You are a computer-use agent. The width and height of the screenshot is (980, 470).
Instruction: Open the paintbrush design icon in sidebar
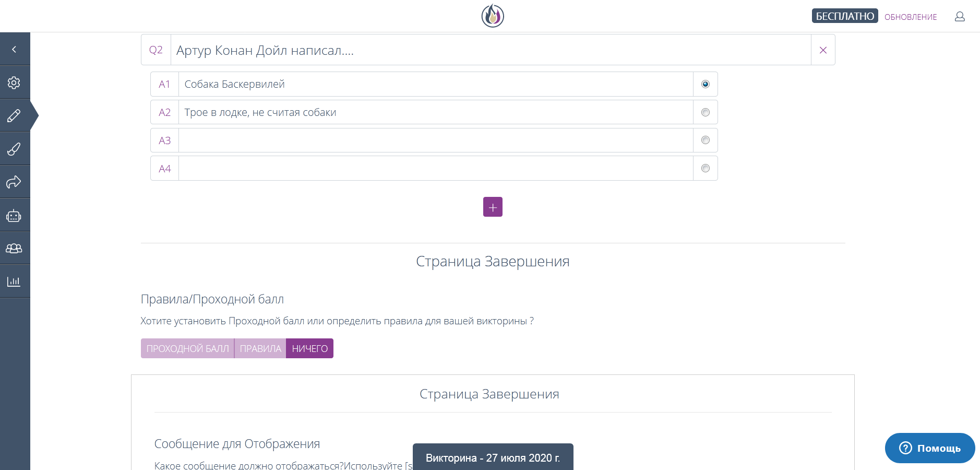click(x=15, y=149)
